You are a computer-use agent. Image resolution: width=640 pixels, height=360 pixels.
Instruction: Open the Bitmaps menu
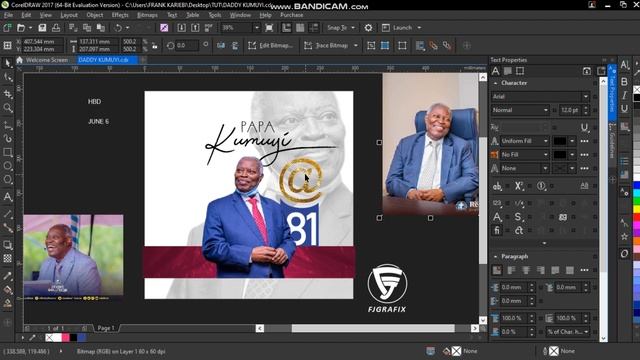coord(147,15)
